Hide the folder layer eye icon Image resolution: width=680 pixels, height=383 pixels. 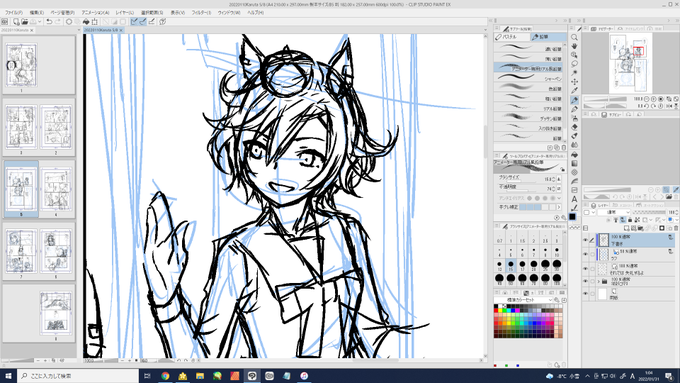[585, 282]
